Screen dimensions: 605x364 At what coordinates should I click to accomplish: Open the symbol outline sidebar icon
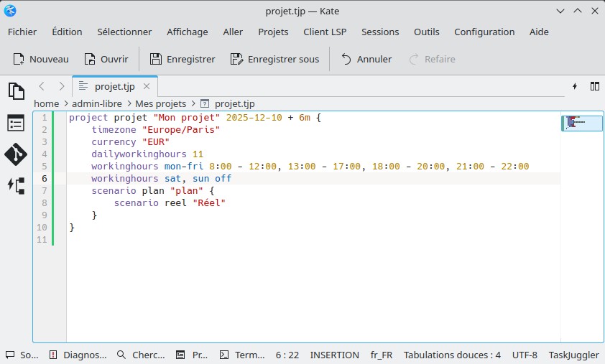tap(16, 123)
